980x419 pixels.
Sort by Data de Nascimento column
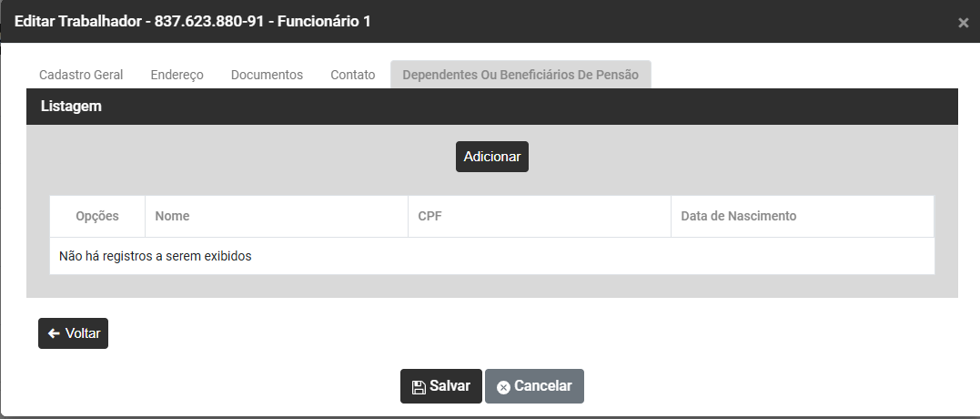pyautogui.click(x=738, y=217)
